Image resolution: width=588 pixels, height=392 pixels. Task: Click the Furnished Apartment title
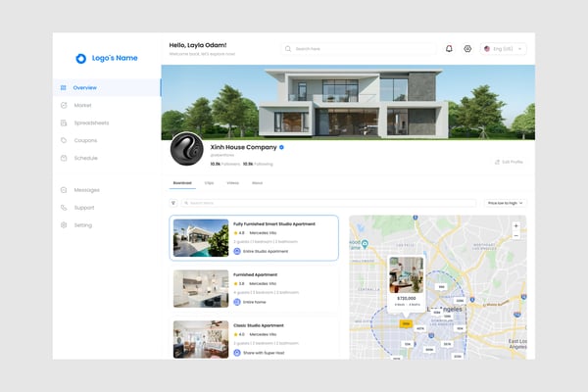(256, 274)
